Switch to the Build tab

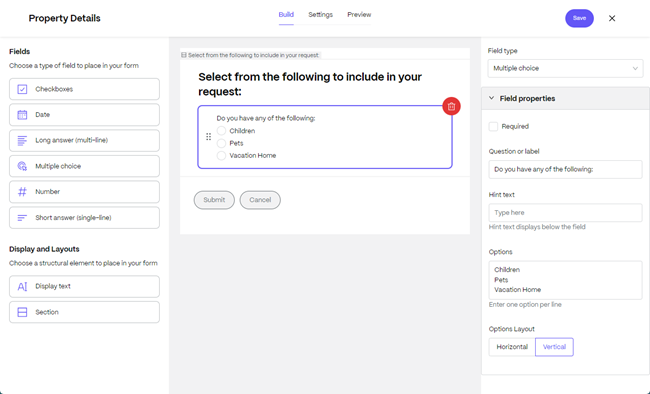(x=286, y=15)
